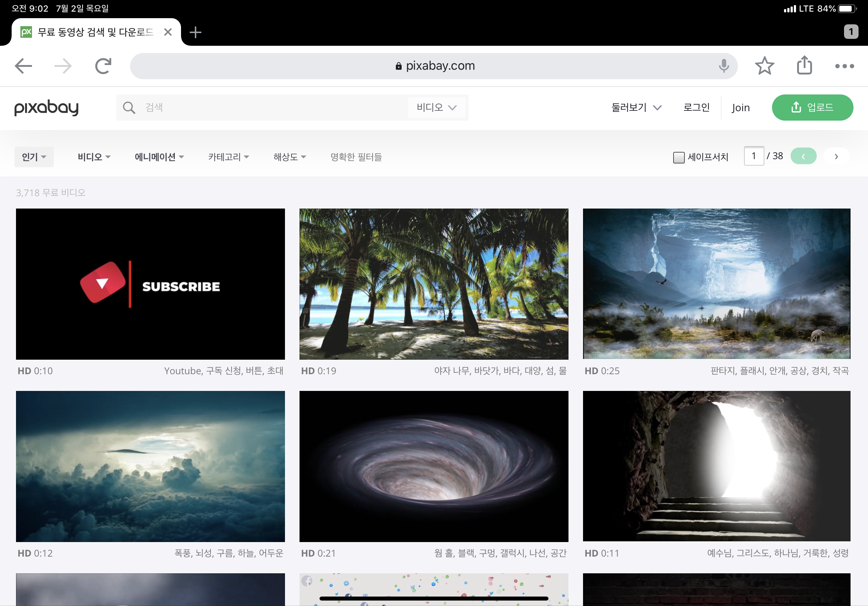This screenshot has width=868, height=606.
Task: Open a new tab with the plus icon
Action: pos(195,32)
